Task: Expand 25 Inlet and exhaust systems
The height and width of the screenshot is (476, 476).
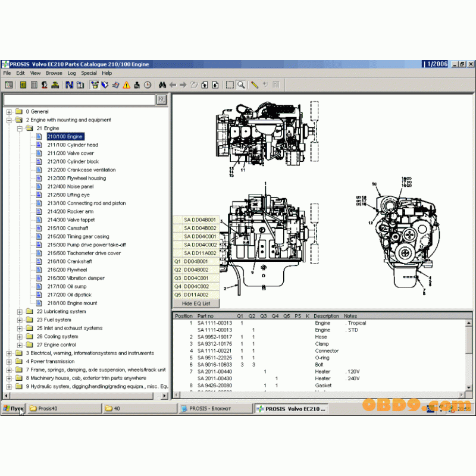Action: pyautogui.click(x=20, y=328)
